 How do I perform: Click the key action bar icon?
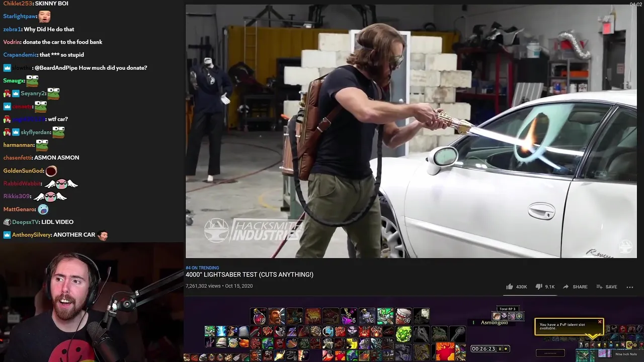[458, 334]
